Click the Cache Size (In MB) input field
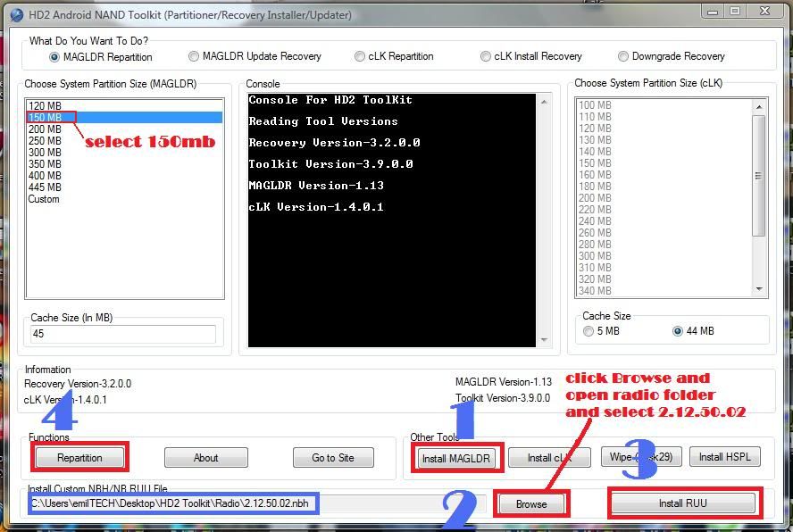Image resolution: width=793 pixels, height=532 pixels. (x=123, y=334)
